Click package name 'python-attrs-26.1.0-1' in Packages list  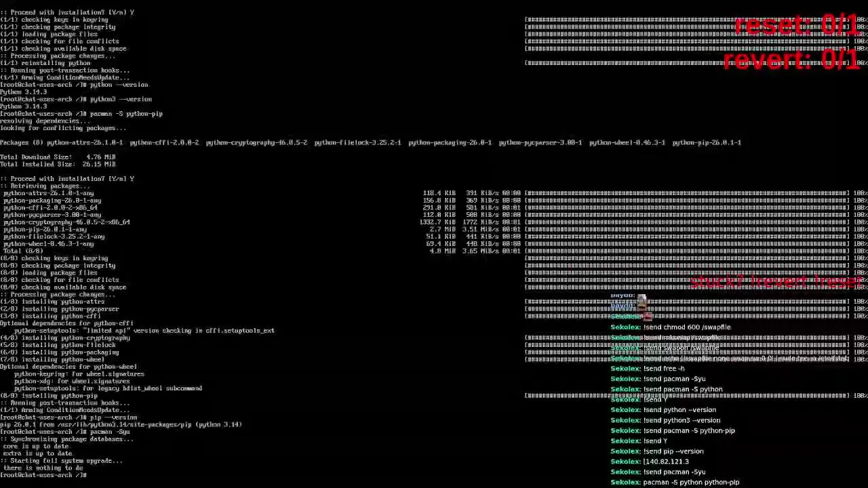tap(85, 142)
